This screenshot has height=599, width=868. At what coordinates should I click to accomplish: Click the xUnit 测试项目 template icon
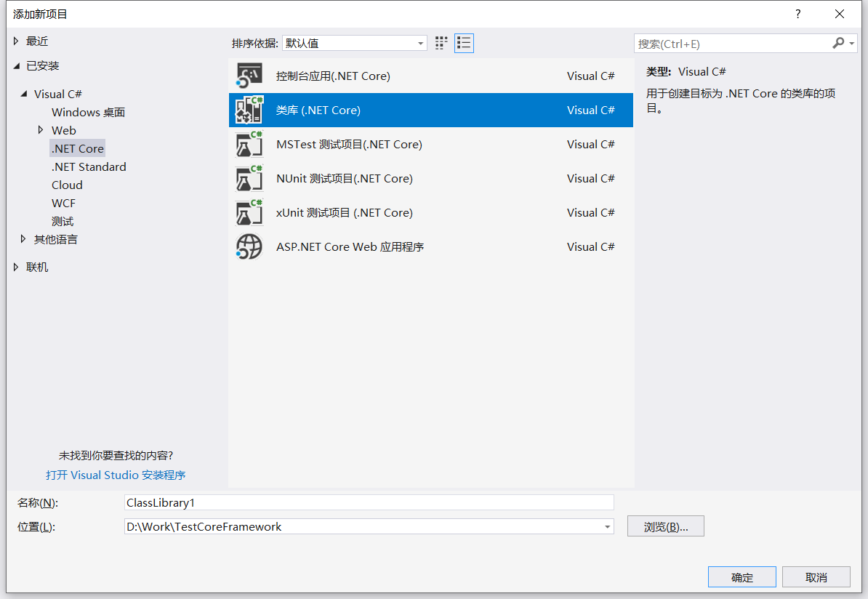249,212
